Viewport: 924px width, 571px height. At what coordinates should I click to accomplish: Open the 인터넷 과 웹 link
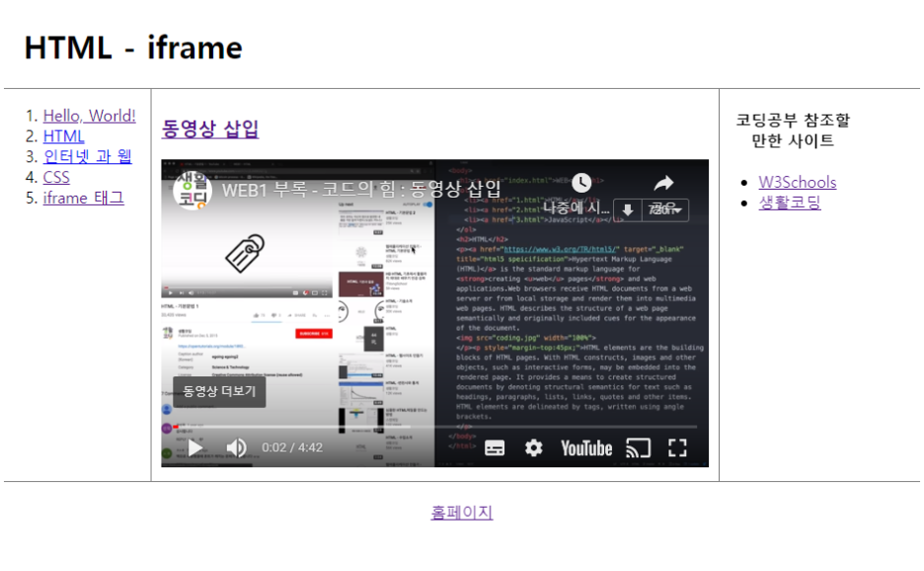point(87,156)
